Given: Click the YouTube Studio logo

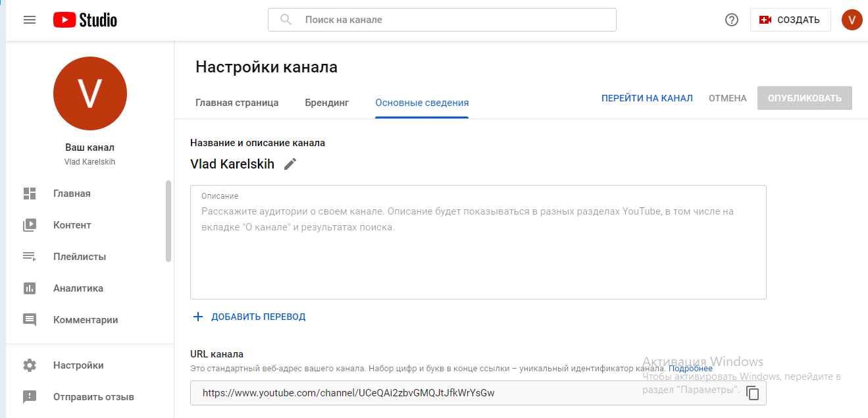Looking at the screenshot, I should pyautogui.click(x=85, y=20).
